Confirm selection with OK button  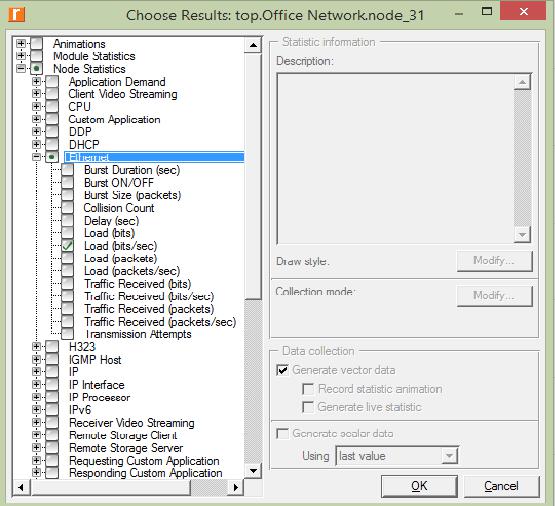(x=419, y=486)
